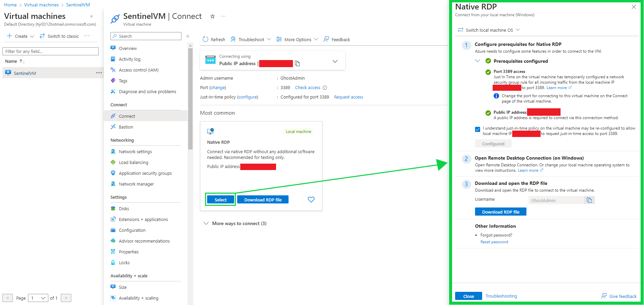644x305 pixels.
Task: Click the Virtual machines breadcrumb
Action: 41,5
